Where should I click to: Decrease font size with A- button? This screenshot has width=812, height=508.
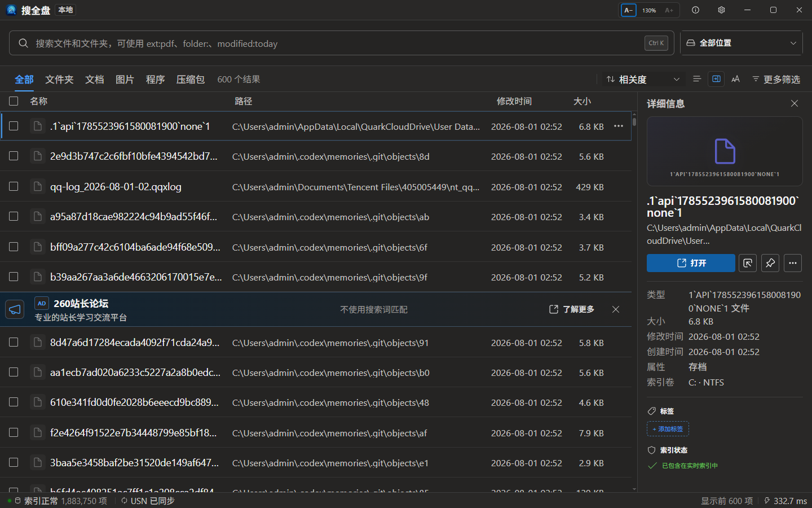pyautogui.click(x=629, y=10)
